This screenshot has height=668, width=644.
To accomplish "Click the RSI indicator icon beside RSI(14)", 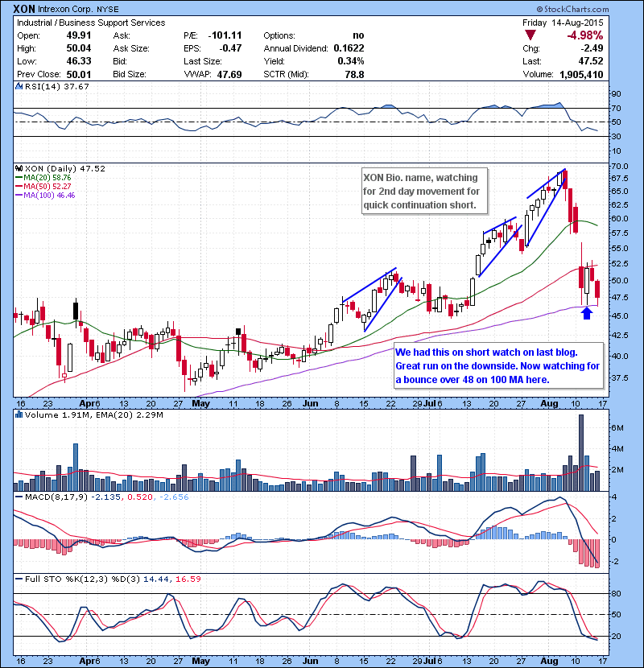I will tap(19, 86).
